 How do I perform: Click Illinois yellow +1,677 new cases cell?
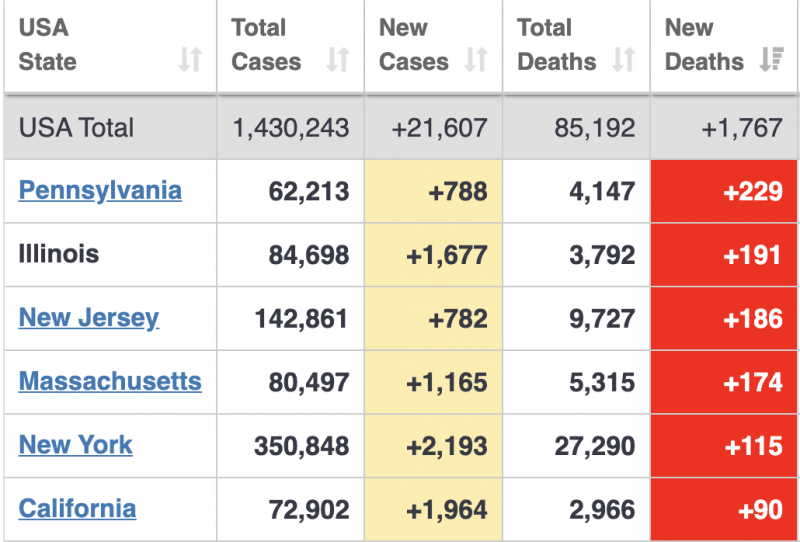[433, 255]
